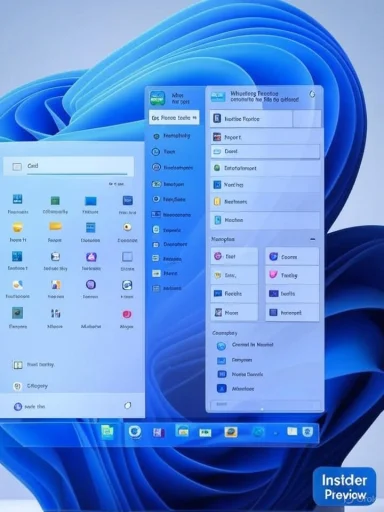Click the book icon entry near start panel bottom
The height and width of the screenshot is (512, 384).
click(x=33, y=365)
